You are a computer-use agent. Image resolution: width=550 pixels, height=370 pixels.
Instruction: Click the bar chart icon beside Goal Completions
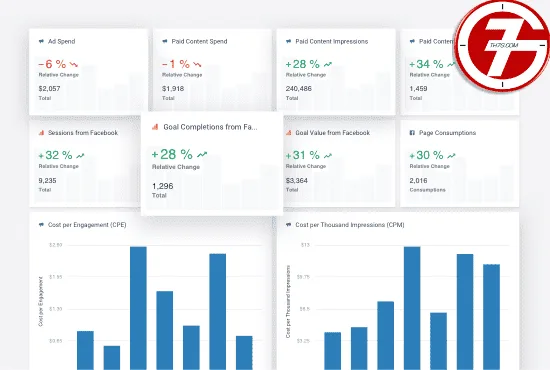(155, 127)
